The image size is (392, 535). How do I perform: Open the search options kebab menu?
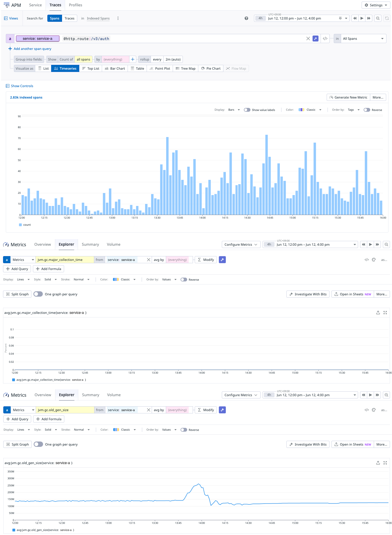point(118,18)
